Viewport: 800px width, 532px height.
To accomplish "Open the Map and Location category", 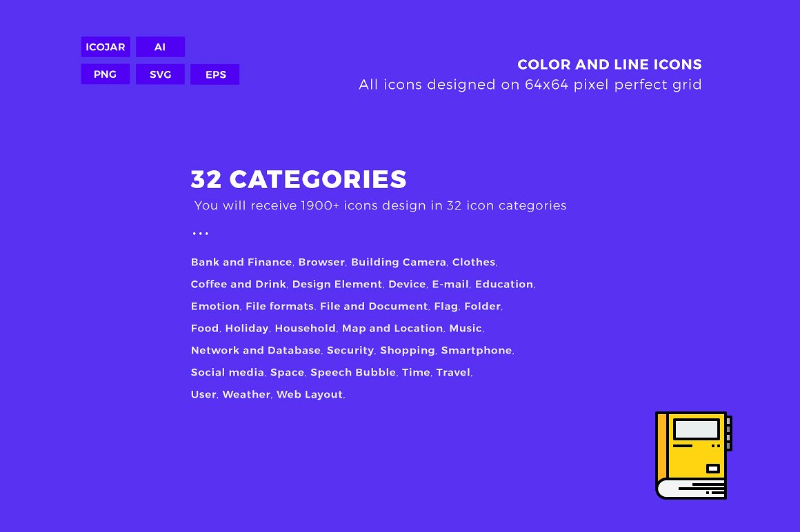I will point(392,328).
